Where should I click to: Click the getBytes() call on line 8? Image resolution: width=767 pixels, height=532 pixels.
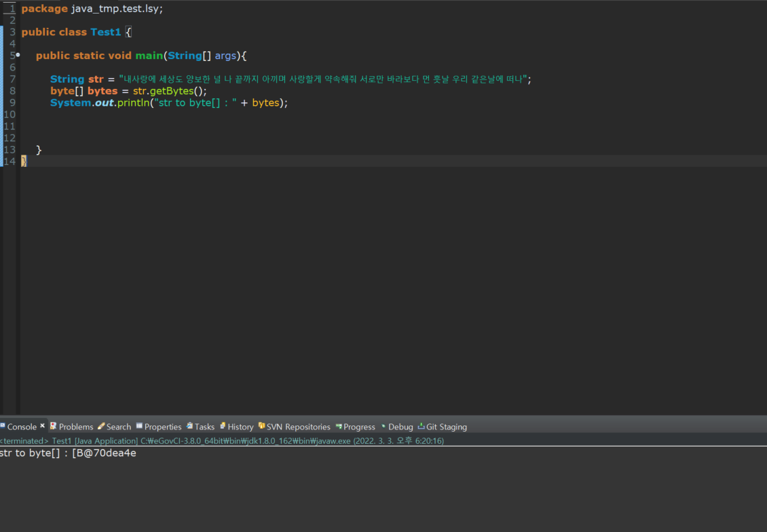[x=177, y=91]
